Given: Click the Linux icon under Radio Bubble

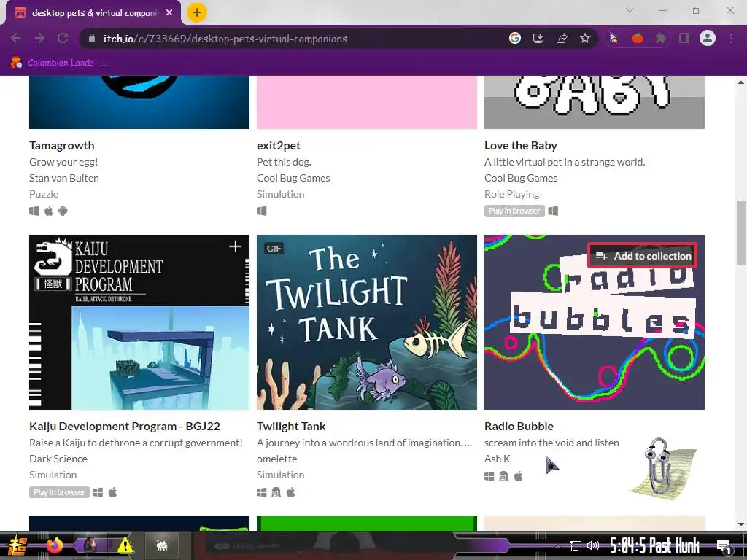Looking at the screenshot, I should coord(503,475).
